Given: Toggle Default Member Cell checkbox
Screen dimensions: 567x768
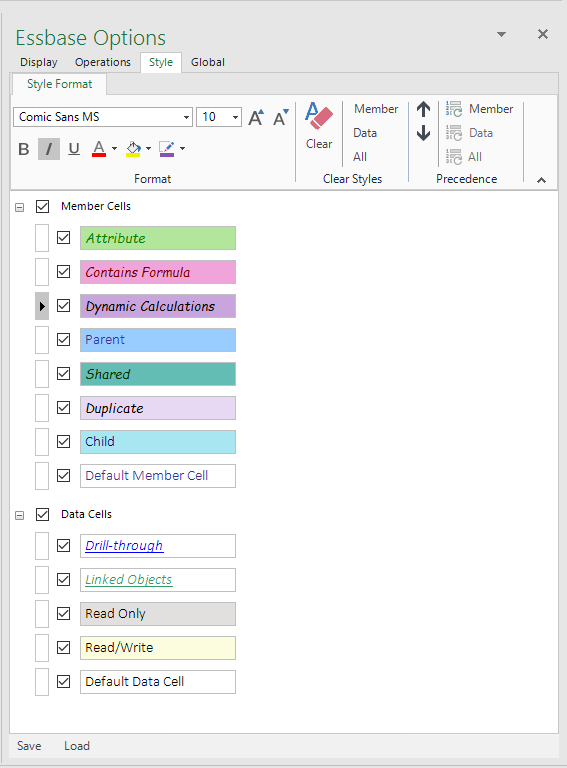Looking at the screenshot, I should pos(64,476).
